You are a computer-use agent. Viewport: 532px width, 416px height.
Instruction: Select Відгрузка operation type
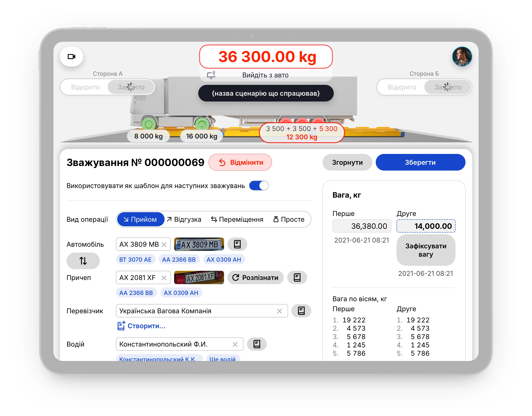pos(184,219)
